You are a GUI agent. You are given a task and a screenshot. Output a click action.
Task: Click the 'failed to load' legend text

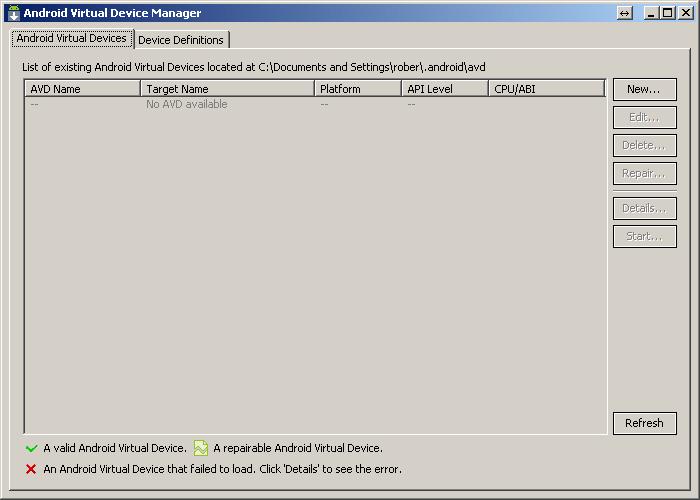[x=222, y=469]
